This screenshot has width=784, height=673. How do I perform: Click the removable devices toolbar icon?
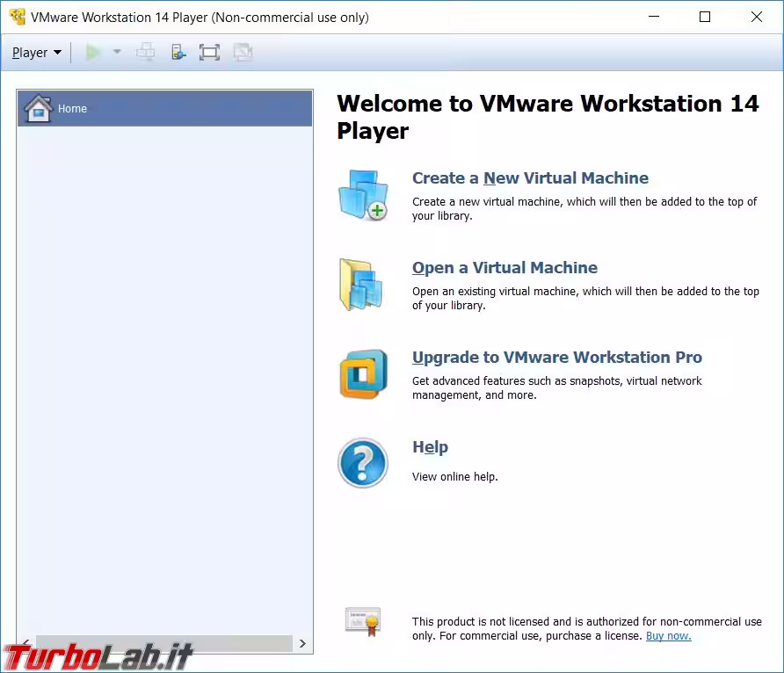click(x=178, y=53)
